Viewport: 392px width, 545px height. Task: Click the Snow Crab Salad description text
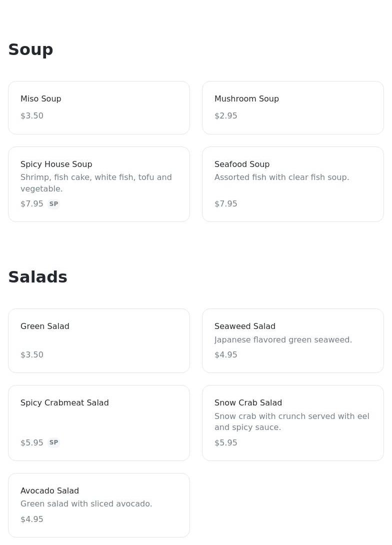click(291, 422)
